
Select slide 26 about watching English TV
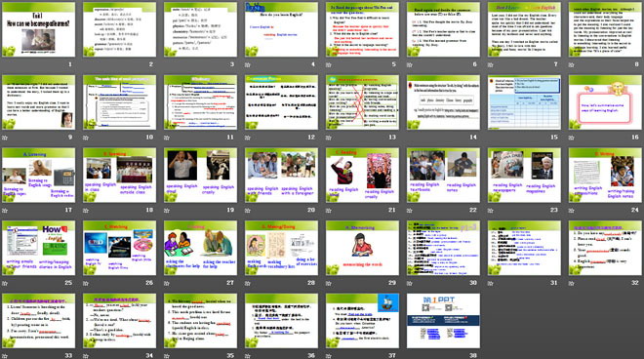[x=119, y=248]
